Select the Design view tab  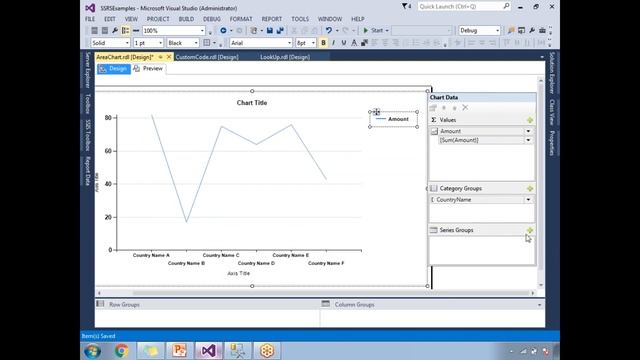click(x=114, y=69)
